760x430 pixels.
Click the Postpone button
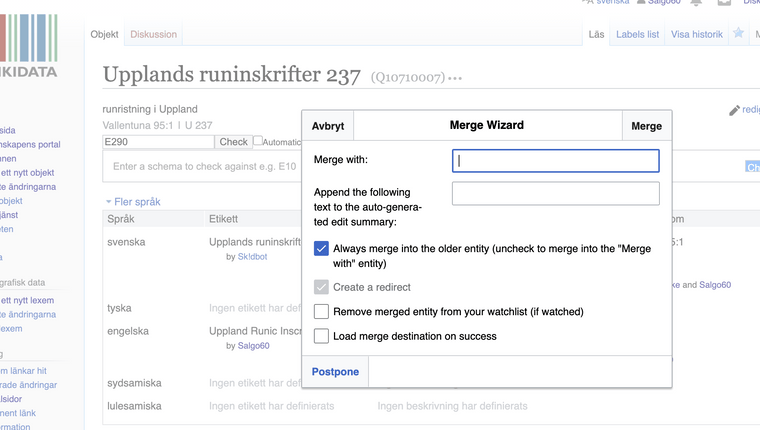(x=335, y=372)
